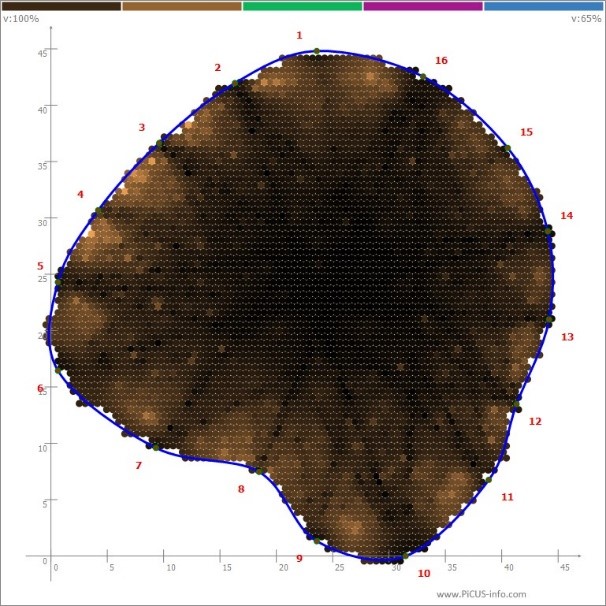
Task: Click red sensor number 6
Action: [x=40, y=388]
